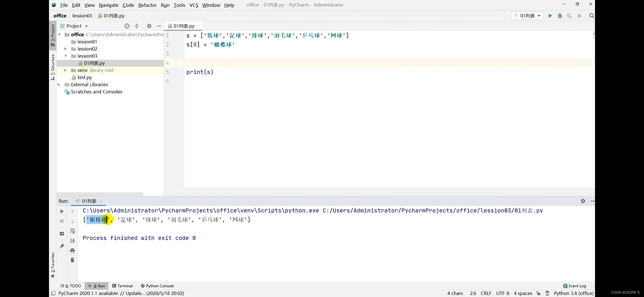This screenshot has width=644, height=297.
Task: Toggle scroll to end in Run console
Action: (72, 241)
